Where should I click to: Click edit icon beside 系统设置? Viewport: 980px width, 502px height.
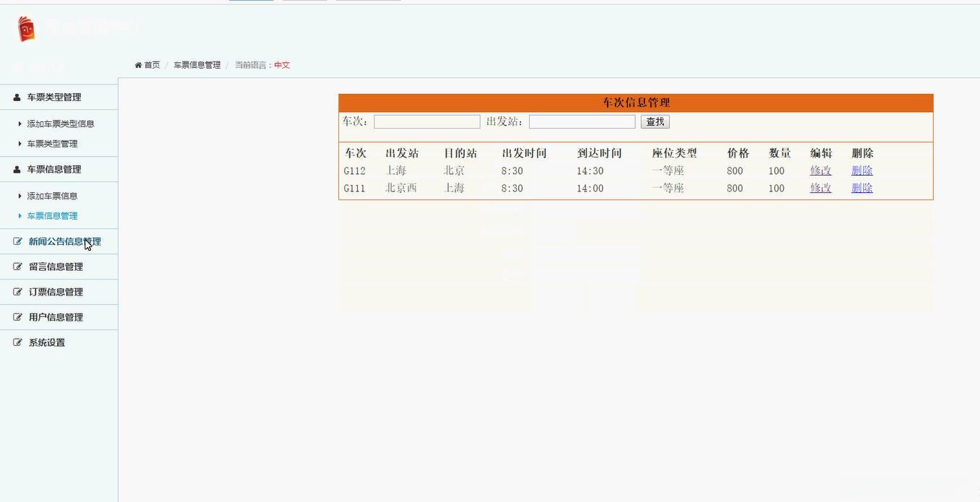click(x=18, y=342)
